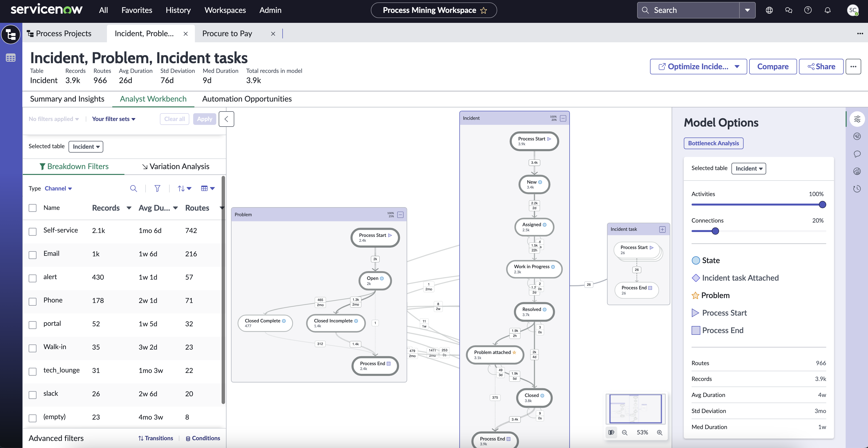This screenshot has height=448, width=868.
Task: Open the comments bubble icon in right rail
Action: coord(857,154)
